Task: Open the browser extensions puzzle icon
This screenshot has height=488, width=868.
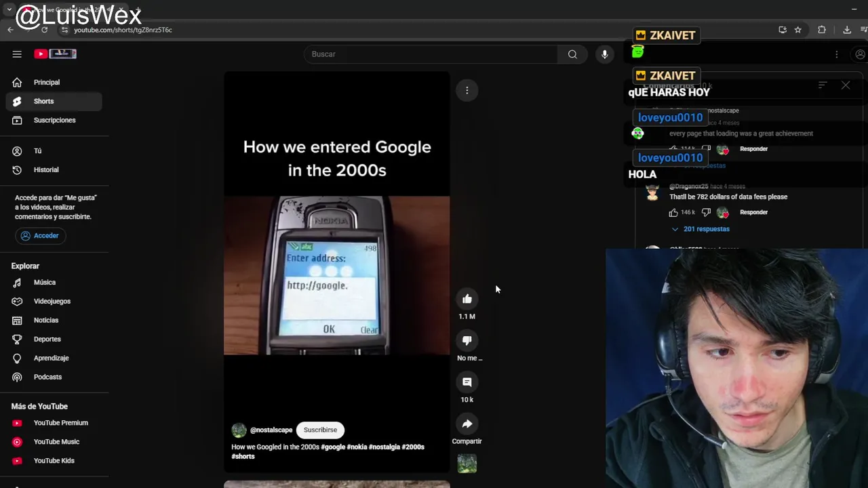Action: (822, 30)
